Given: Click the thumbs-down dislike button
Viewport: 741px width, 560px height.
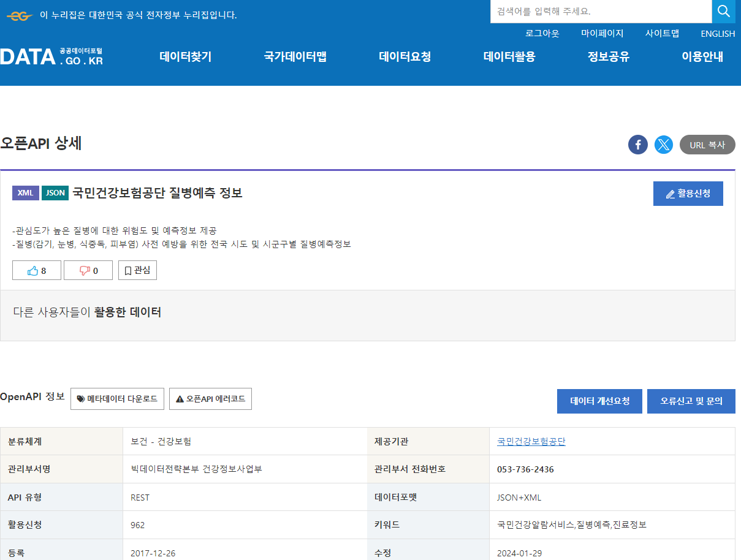Looking at the screenshot, I should coord(88,270).
